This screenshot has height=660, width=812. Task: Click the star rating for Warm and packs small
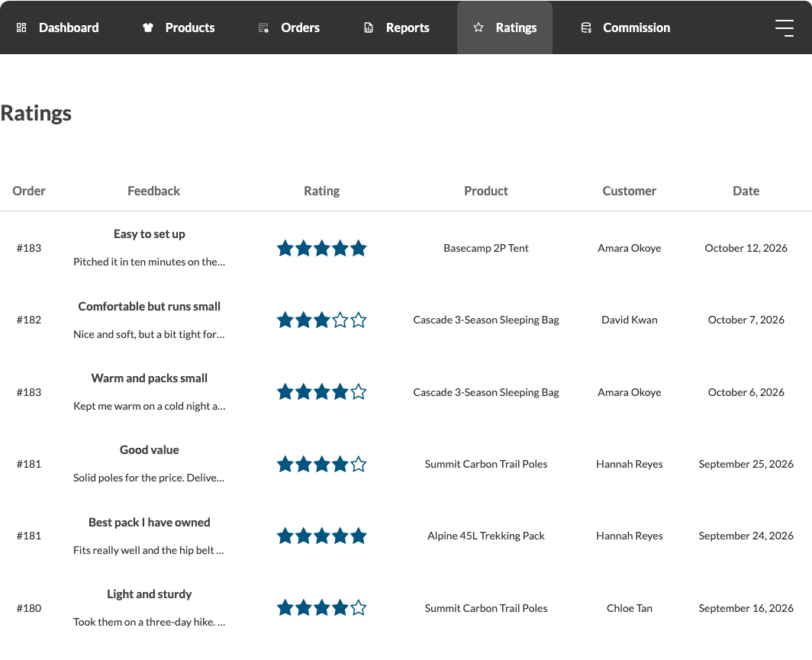click(x=321, y=392)
